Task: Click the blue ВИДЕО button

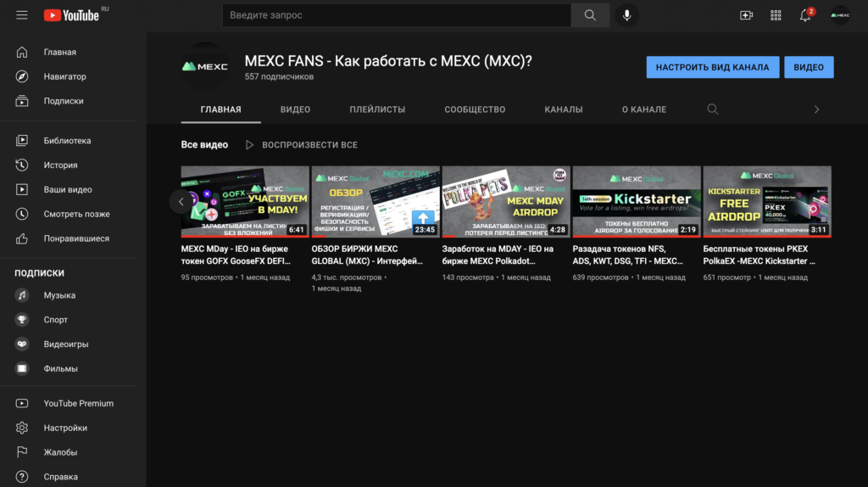Action: click(x=809, y=67)
